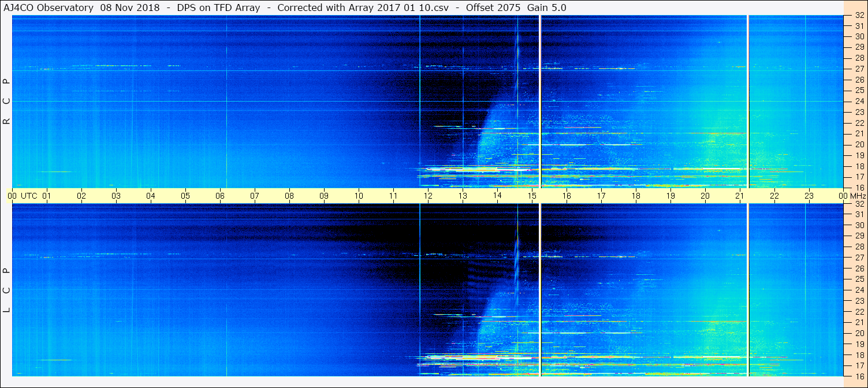Click 23 on LCP panel frequency scale
The height and width of the screenshot is (388, 868).
(x=859, y=301)
